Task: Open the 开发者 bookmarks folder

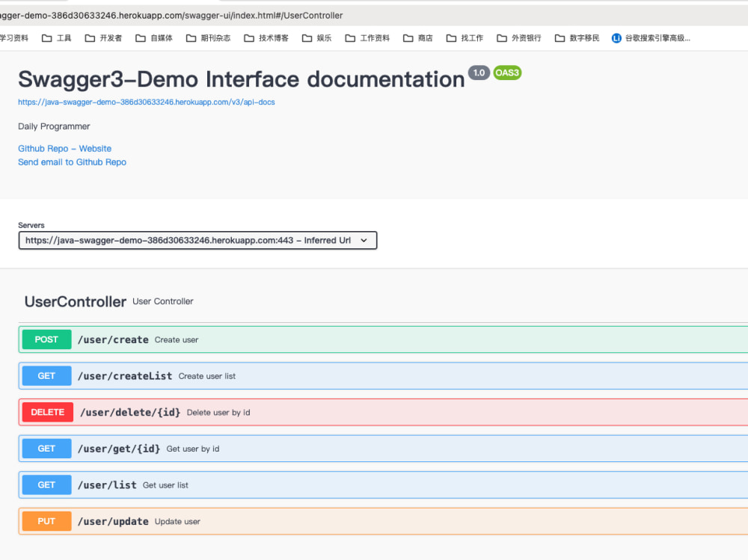Action: point(104,38)
